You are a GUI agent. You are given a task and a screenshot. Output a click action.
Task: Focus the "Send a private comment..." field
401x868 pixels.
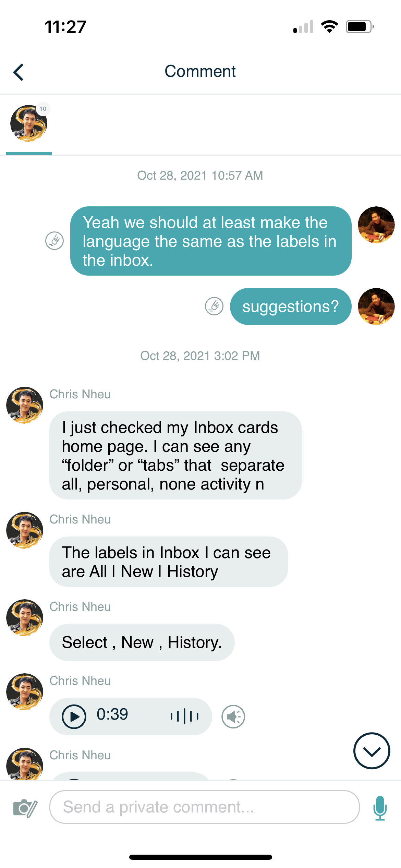(x=204, y=807)
